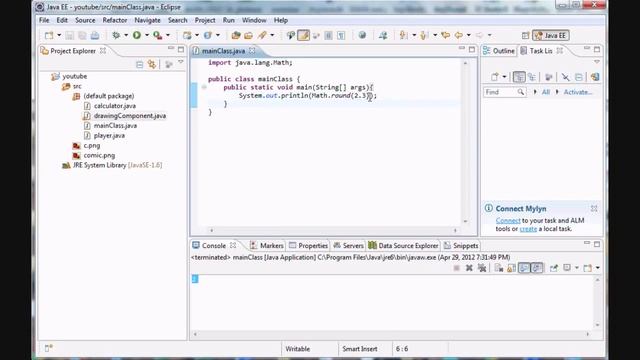This screenshot has width=640, height=360.
Task: Click the Collapse All icon in Task List
Action: (579, 77)
